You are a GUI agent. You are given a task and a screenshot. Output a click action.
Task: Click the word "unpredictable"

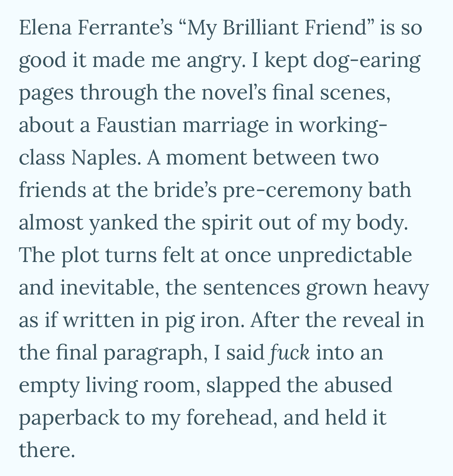[345, 255]
